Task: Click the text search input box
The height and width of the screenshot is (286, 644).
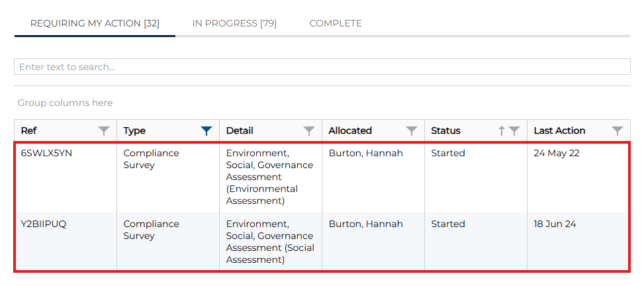Action: 322,67
